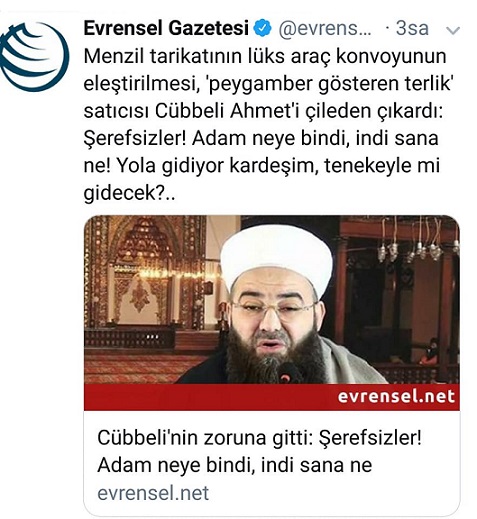Expand the tweet options chevron
This screenshot has width=477, height=519.
tap(453, 31)
